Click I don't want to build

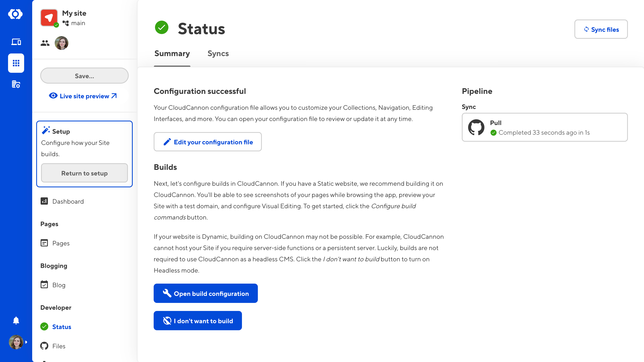[198, 321]
